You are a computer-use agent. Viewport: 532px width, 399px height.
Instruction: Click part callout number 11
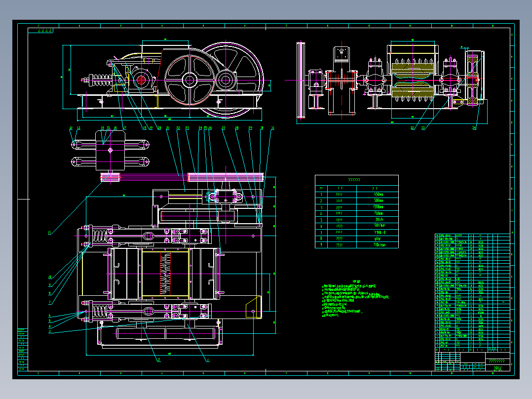tap(49, 233)
